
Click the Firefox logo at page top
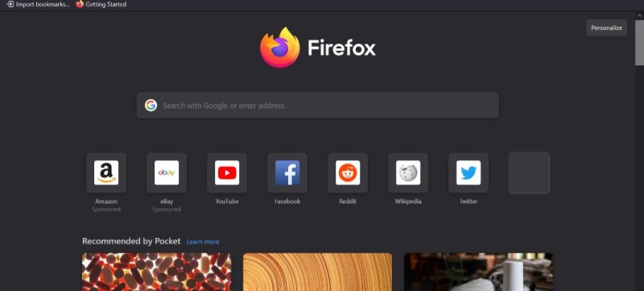coord(279,48)
